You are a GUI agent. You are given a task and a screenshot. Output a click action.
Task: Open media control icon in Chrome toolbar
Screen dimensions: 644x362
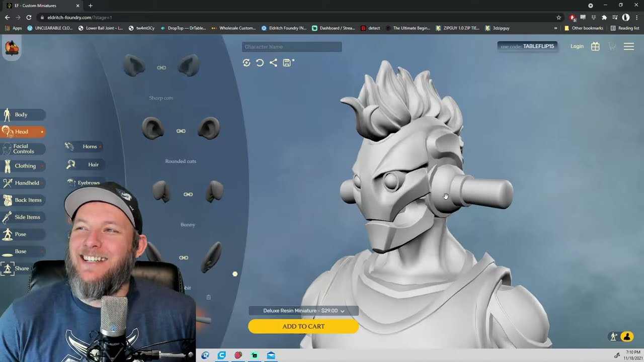point(615,17)
